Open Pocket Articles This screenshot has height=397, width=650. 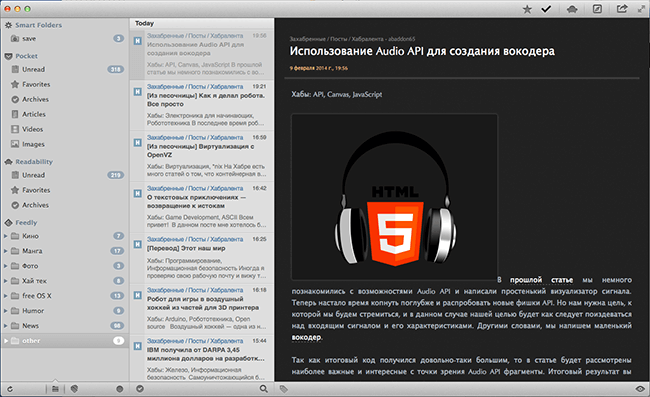point(65,114)
